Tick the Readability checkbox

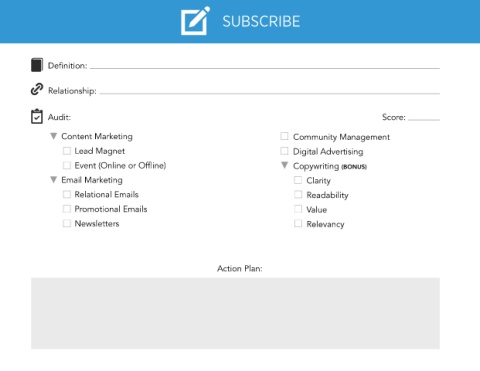(x=298, y=195)
